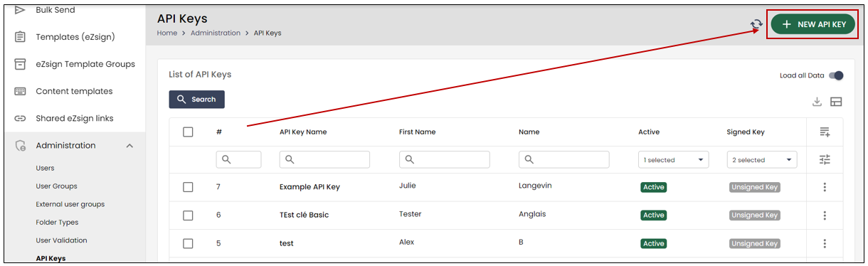Collapse the Administration sidebar section

click(x=129, y=146)
